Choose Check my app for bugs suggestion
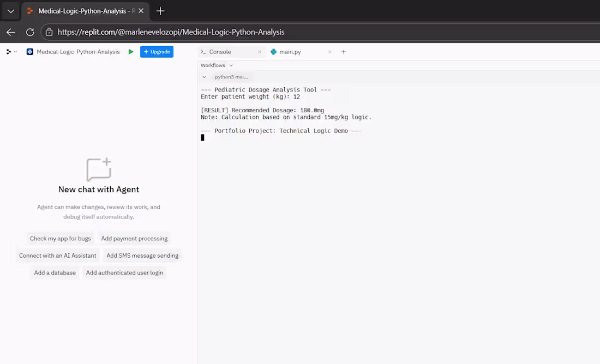 click(x=61, y=239)
